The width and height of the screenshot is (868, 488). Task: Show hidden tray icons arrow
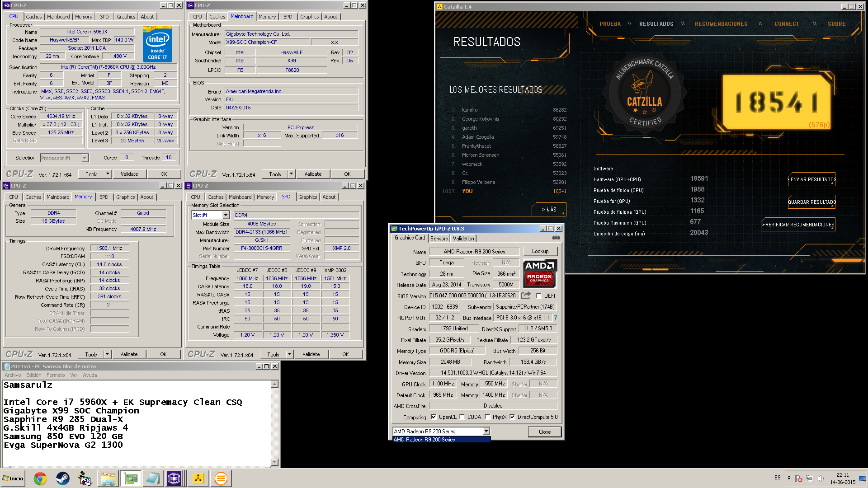pos(789,478)
